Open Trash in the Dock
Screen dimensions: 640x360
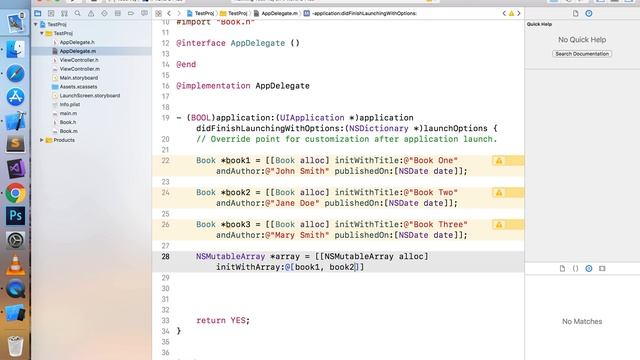pyautogui.click(x=16, y=345)
